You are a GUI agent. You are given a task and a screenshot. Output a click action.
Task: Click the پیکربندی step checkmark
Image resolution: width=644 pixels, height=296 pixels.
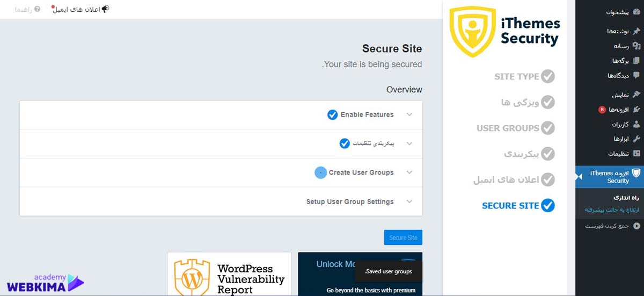tap(547, 154)
